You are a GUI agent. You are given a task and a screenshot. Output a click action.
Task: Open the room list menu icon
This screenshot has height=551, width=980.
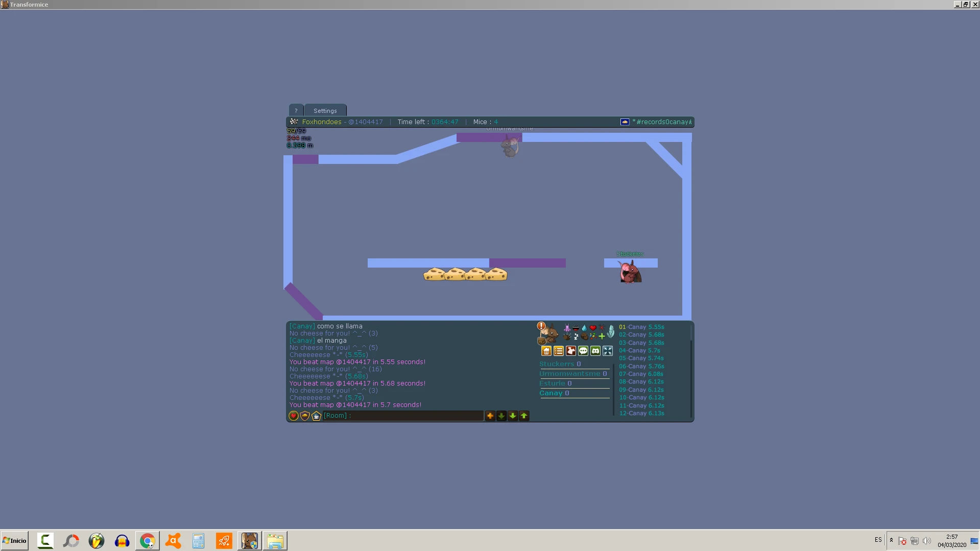pos(559,351)
